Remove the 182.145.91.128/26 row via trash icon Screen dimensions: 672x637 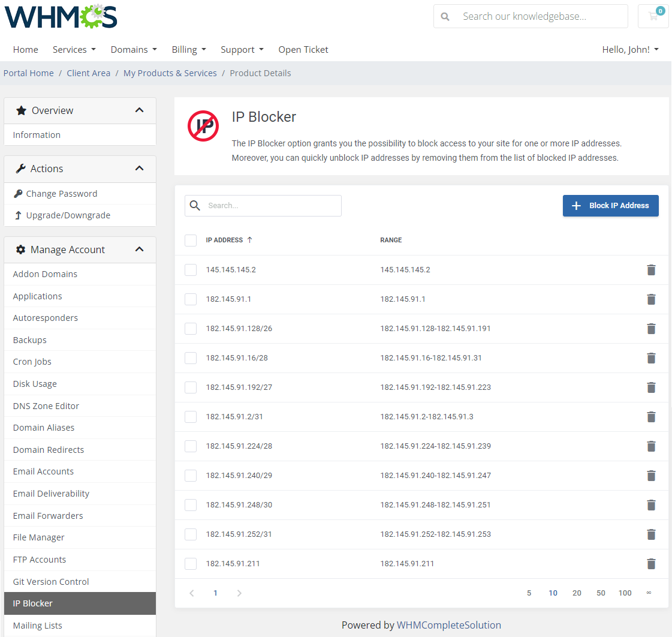tap(651, 329)
